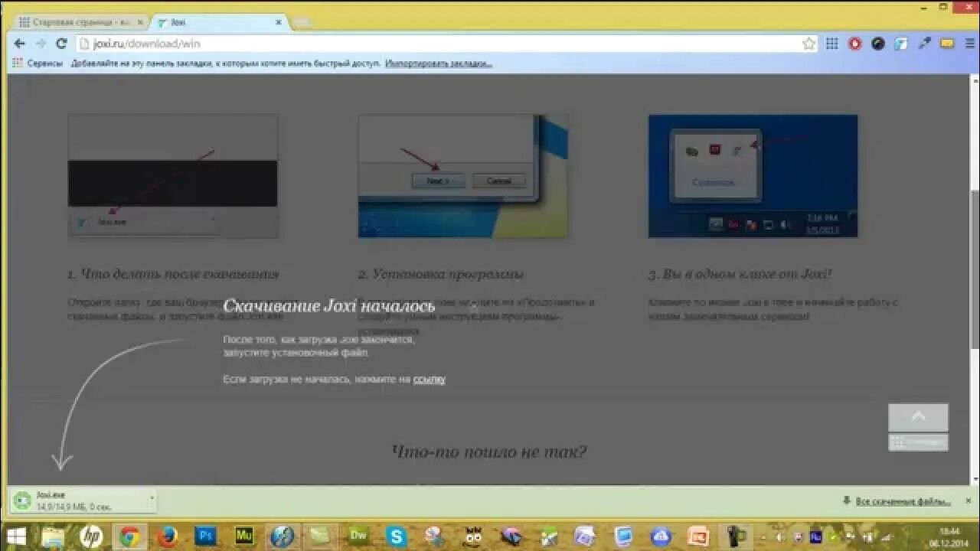Viewport: 980px width, 551px height.
Task: Bookmark this page with the star icon
Action: pyautogui.click(x=809, y=44)
